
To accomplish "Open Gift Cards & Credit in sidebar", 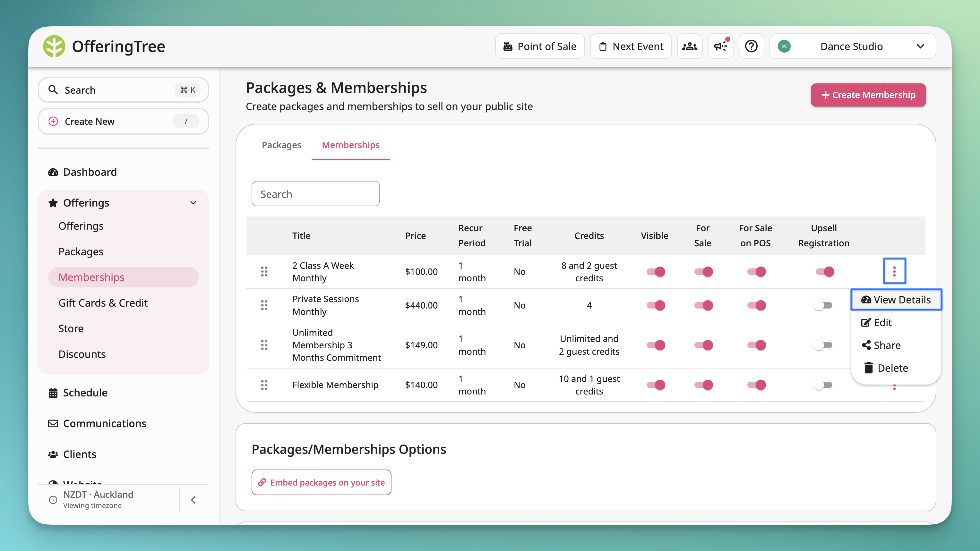I will pos(103,303).
